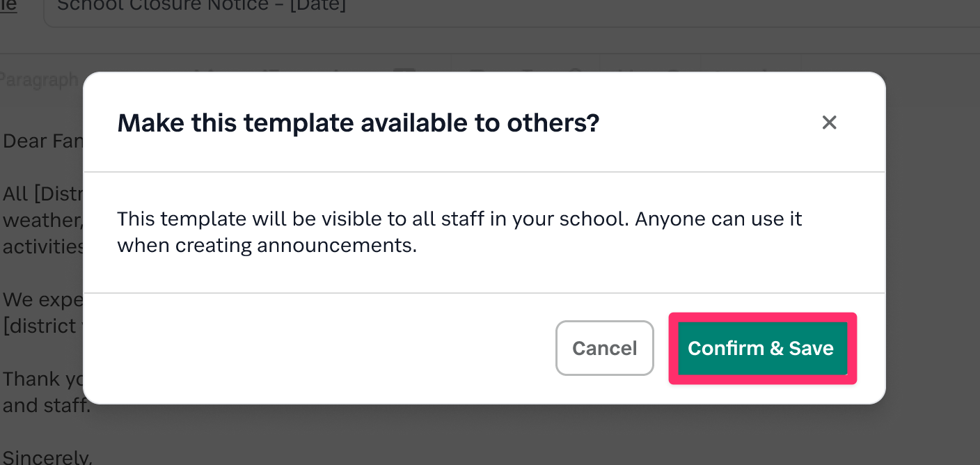
Task: Click the 'and staff.' line in editor
Action: pyautogui.click(x=46, y=405)
